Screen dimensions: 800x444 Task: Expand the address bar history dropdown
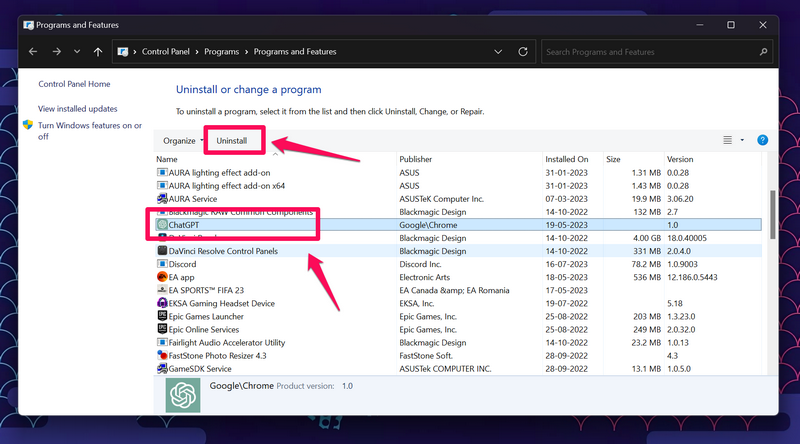coord(497,51)
